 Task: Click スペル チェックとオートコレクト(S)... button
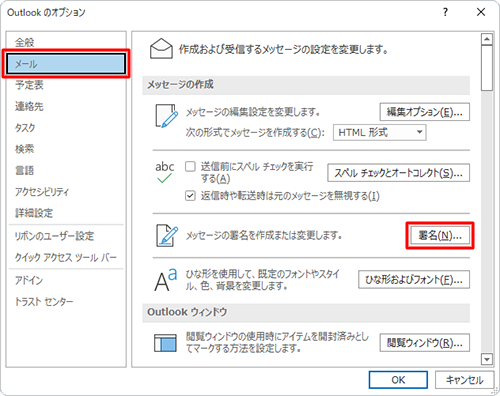(x=398, y=173)
